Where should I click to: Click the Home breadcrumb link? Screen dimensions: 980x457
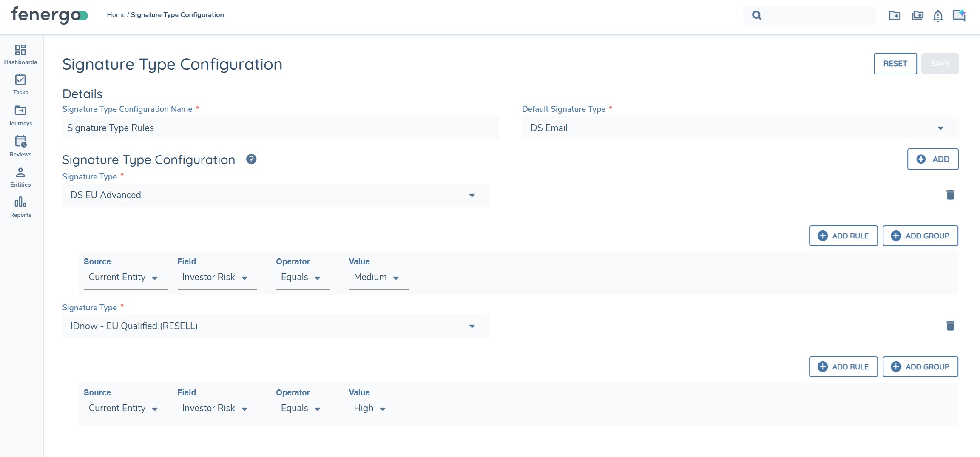tap(116, 15)
